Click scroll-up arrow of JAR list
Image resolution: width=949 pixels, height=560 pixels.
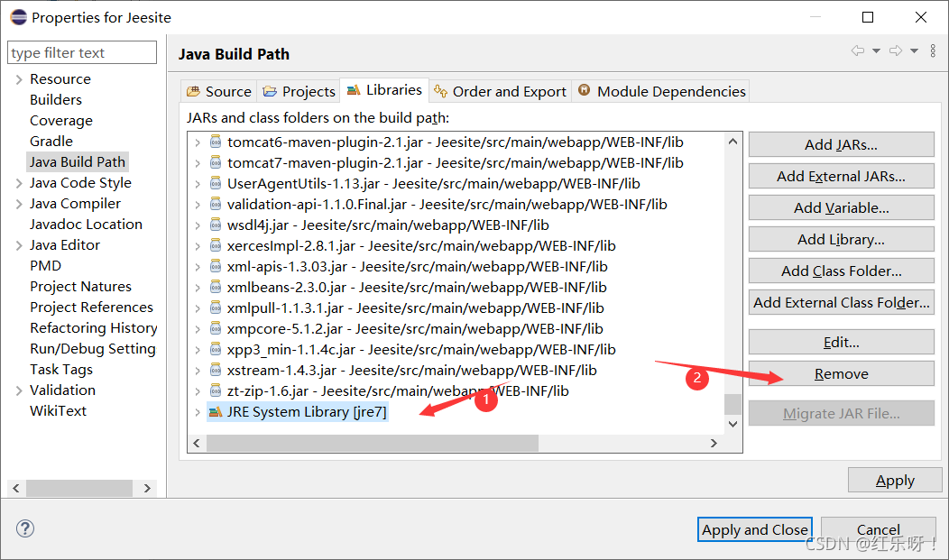coord(732,142)
